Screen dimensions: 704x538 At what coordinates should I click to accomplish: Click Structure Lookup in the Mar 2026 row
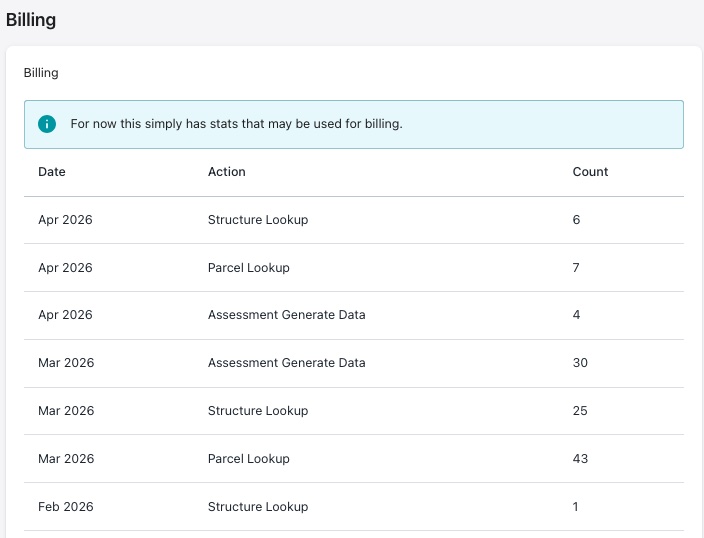[x=258, y=411]
